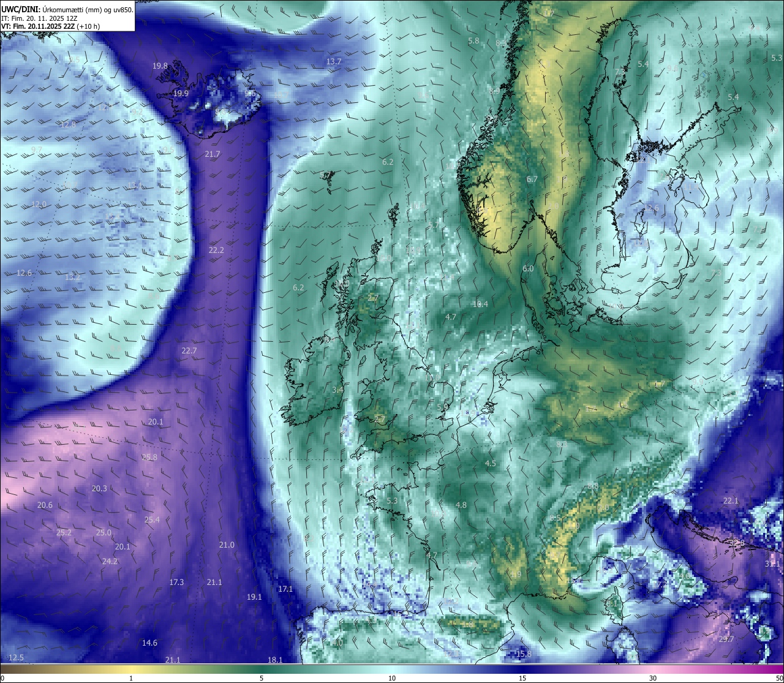Click the 6.0 value over the Skagerrak
Image resolution: width=784 pixels, height=683 pixels.
click(528, 269)
